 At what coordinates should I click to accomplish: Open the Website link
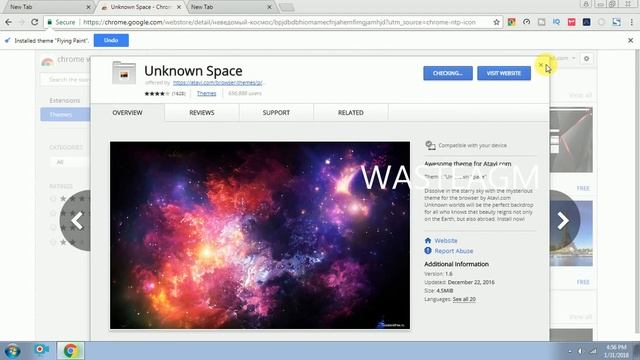(x=446, y=241)
